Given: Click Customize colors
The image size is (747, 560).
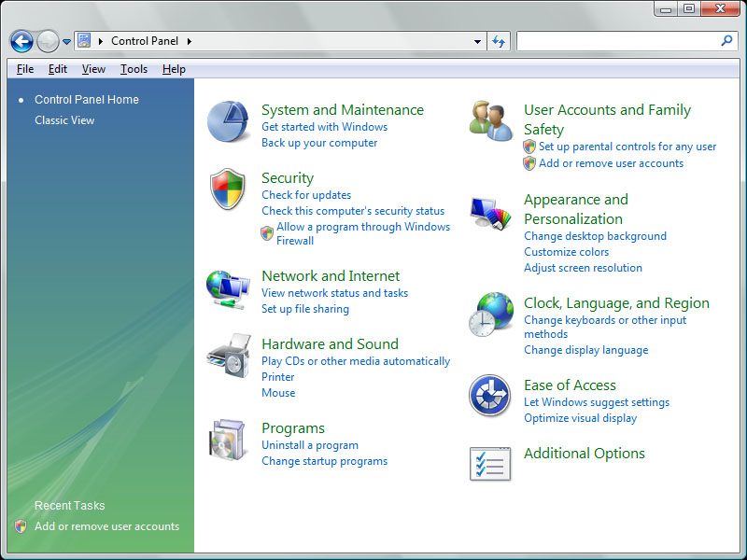Looking at the screenshot, I should pyautogui.click(x=567, y=252).
